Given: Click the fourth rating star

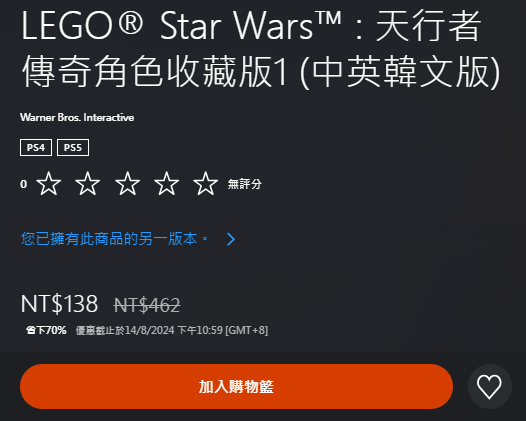Looking at the screenshot, I should point(166,183).
